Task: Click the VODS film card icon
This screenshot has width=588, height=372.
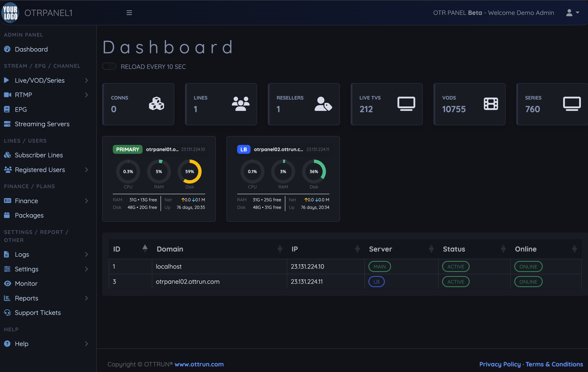Action: (x=491, y=104)
